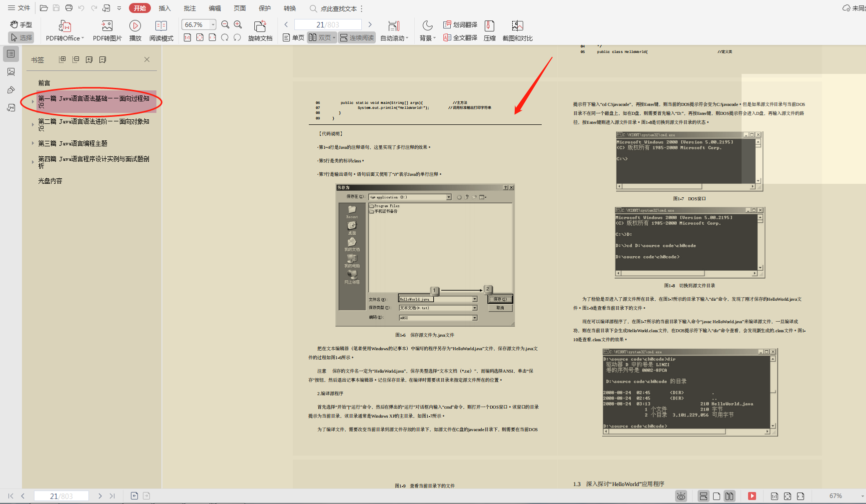Toggle continuous reading icon in status bar

tap(703, 496)
